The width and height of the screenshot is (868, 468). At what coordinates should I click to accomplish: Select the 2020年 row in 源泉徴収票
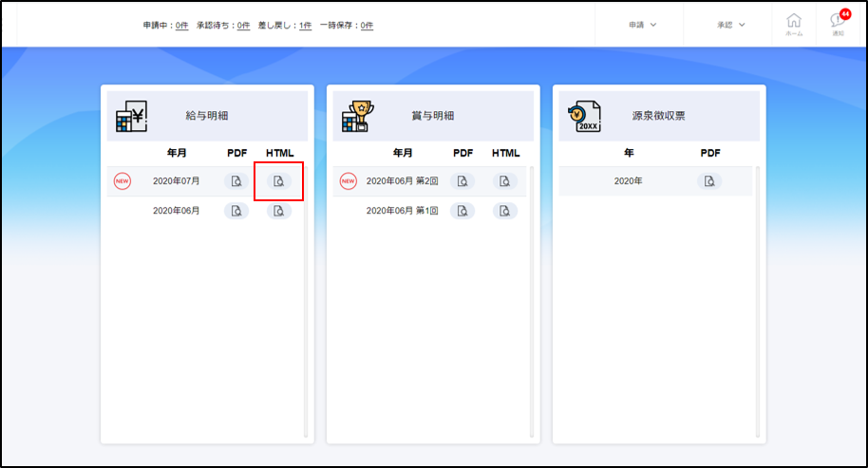(628, 181)
